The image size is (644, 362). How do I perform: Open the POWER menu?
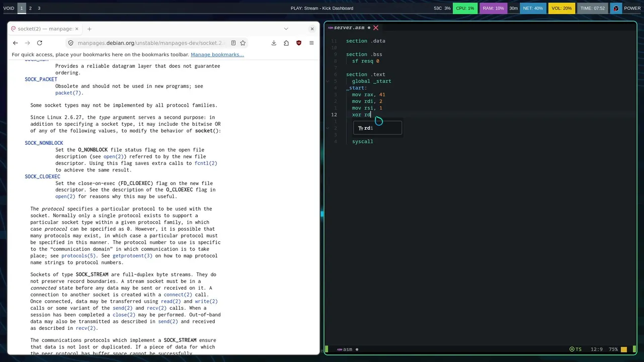pyautogui.click(x=632, y=8)
